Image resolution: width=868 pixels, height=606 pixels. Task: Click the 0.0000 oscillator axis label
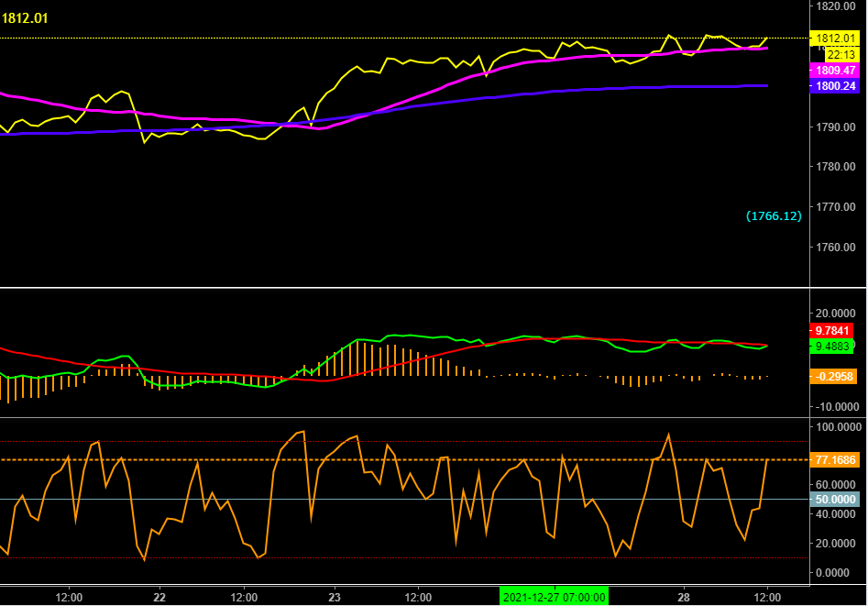832,573
